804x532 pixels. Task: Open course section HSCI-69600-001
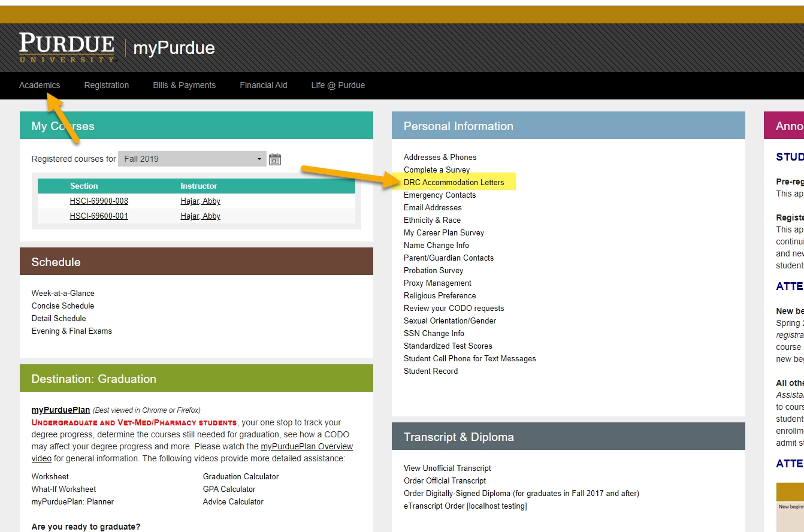coord(99,216)
